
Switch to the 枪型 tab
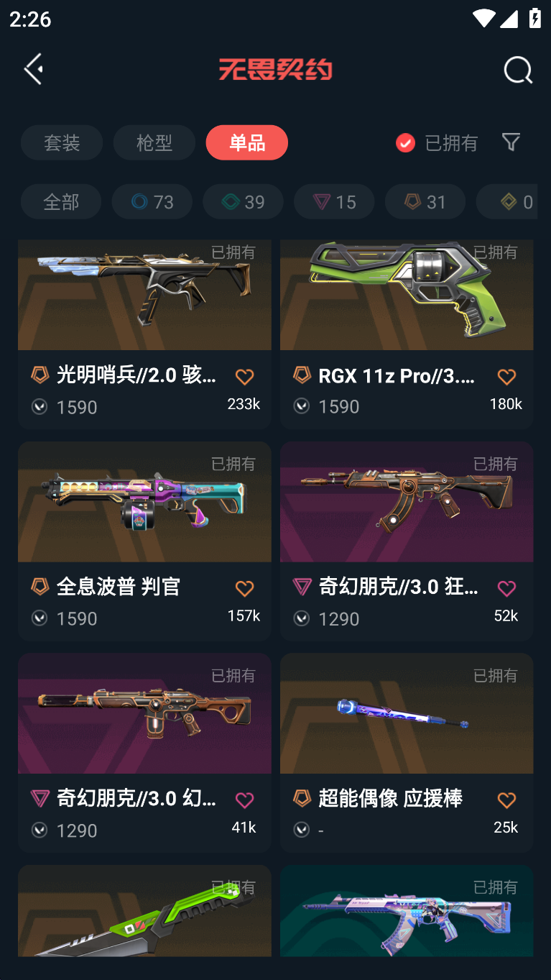coord(154,142)
